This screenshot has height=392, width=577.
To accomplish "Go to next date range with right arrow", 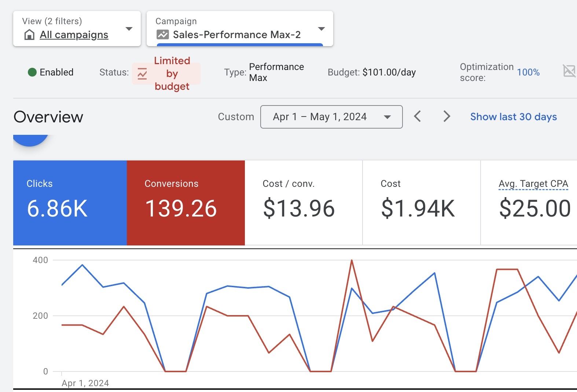I will coord(446,117).
